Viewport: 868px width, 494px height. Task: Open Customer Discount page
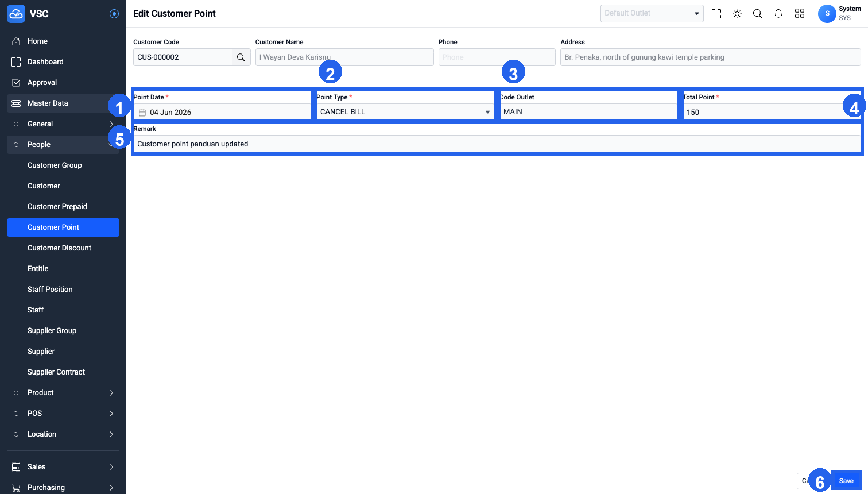click(63, 248)
